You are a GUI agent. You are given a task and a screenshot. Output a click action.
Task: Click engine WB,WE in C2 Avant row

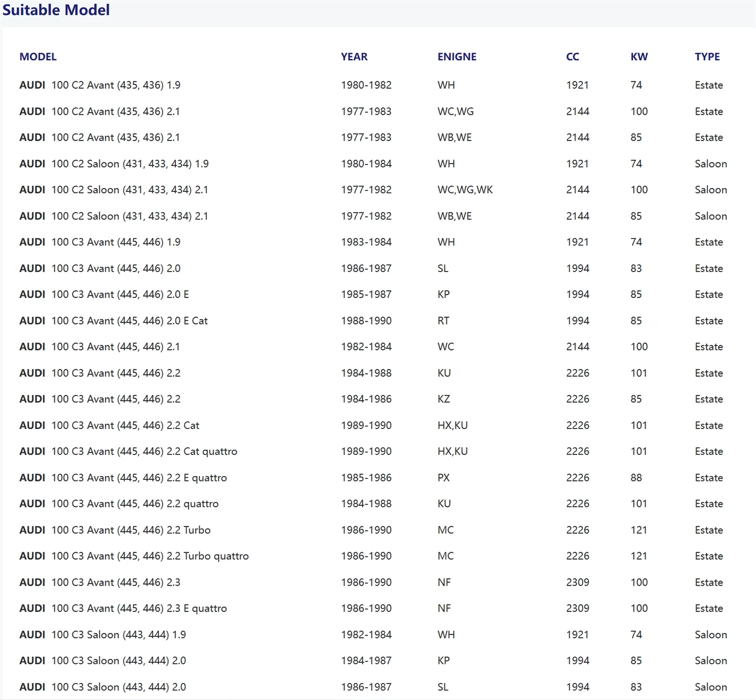click(x=455, y=137)
